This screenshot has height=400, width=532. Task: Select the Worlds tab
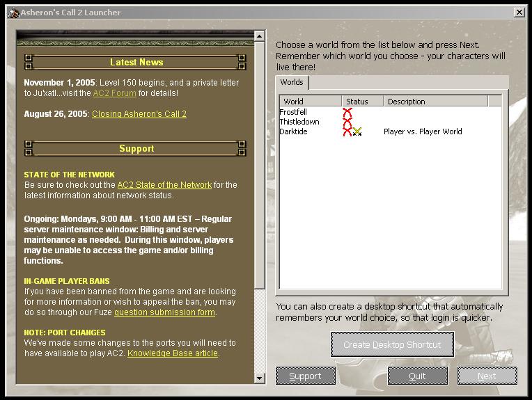292,82
